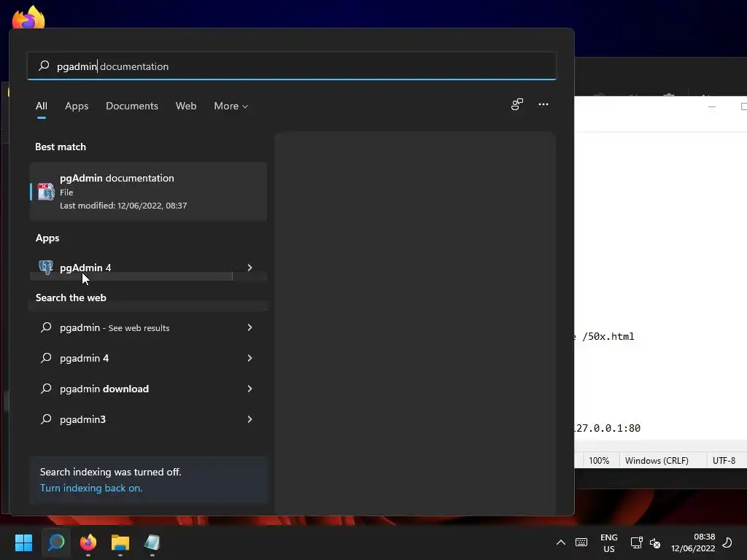Viewport: 747px width, 560px height.
Task: Open the clock showing 08:38 12/06/2022
Action: tap(693, 542)
